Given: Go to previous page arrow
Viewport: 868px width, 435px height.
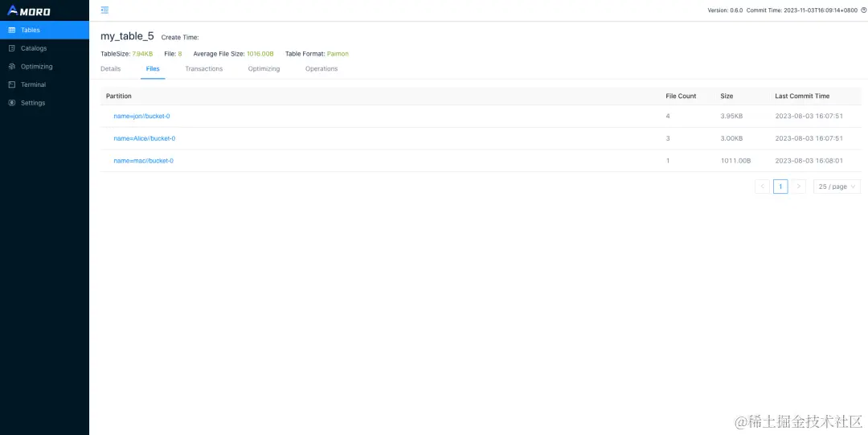Looking at the screenshot, I should [x=762, y=187].
